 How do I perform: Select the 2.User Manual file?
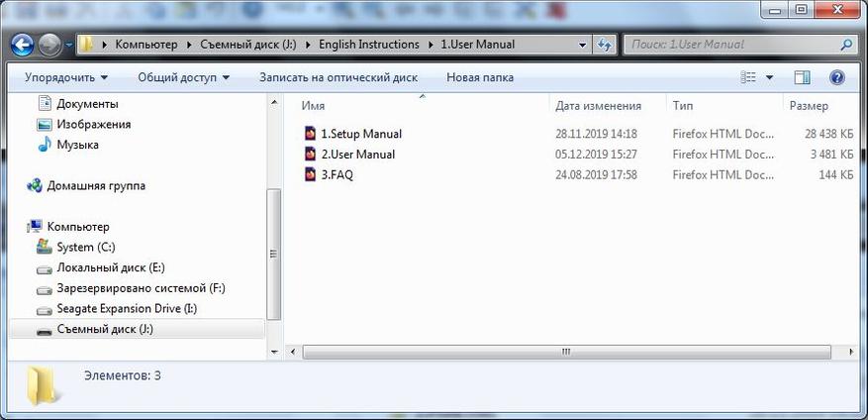point(357,155)
